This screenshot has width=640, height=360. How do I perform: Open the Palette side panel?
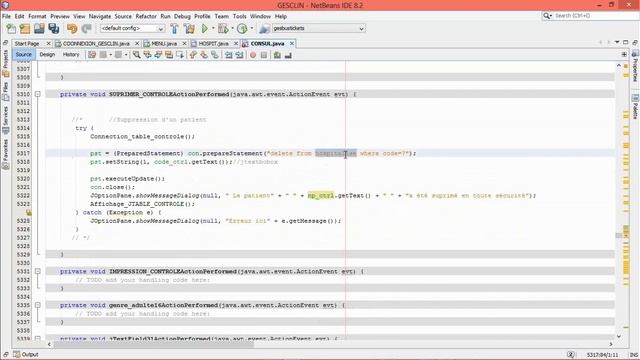(635, 107)
